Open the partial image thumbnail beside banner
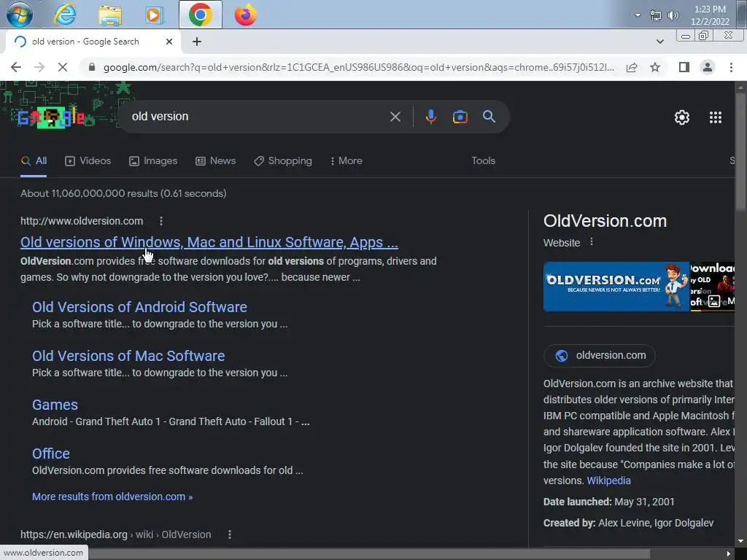This screenshot has height=560, width=747. [x=712, y=287]
